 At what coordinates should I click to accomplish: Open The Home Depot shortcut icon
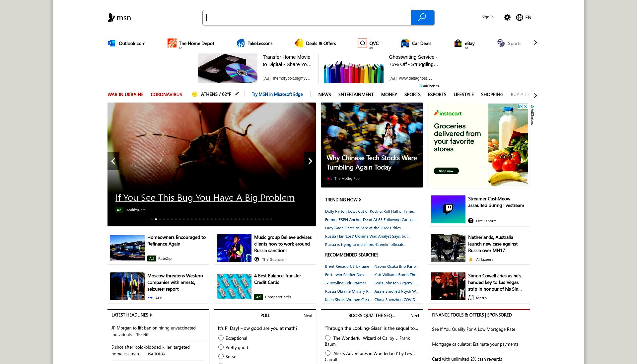pos(172,43)
